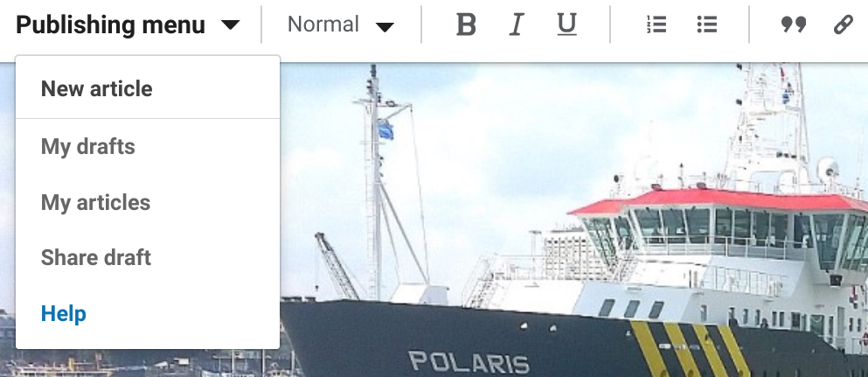
Task: Open the blue Help link
Action: point(64,313)
